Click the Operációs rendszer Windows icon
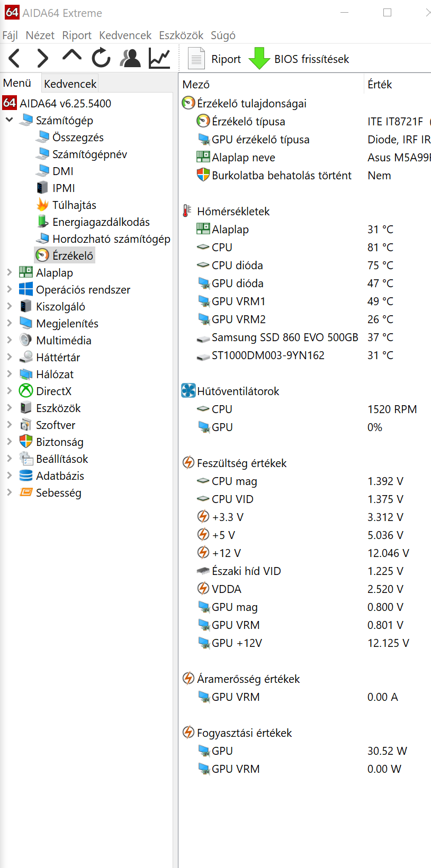Image resolution: width=431 pixels, height=868 pixels. click(26, 289)
